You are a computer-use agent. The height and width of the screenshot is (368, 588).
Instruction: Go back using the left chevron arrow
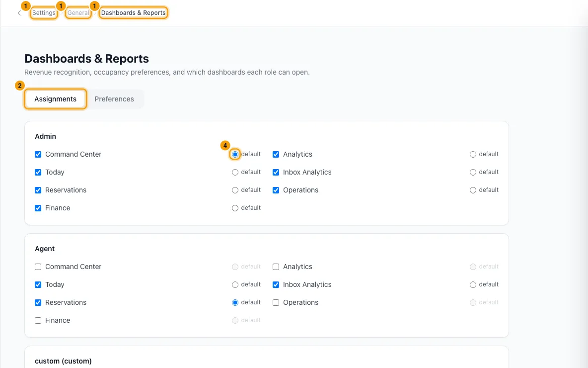(x=19, y=13)
